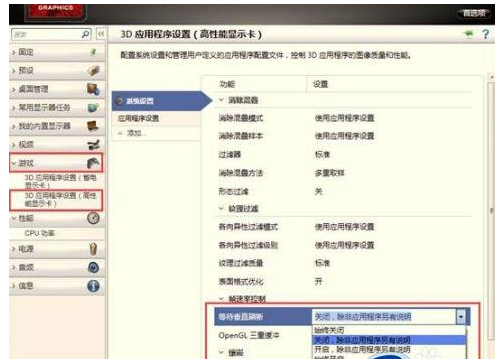Expand the 固定 section chevron

point(14,52)
